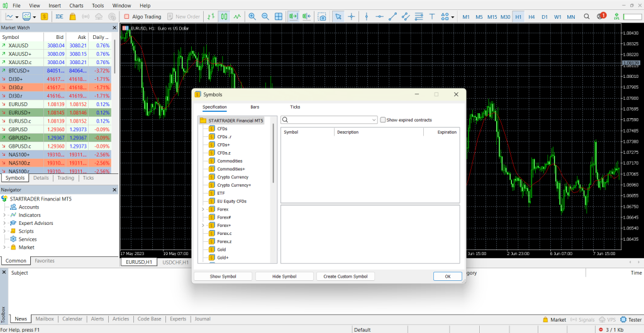Viewport: 644px width, 333px height.
Task: Select the M15 timeframe
Action: (492, 17)
